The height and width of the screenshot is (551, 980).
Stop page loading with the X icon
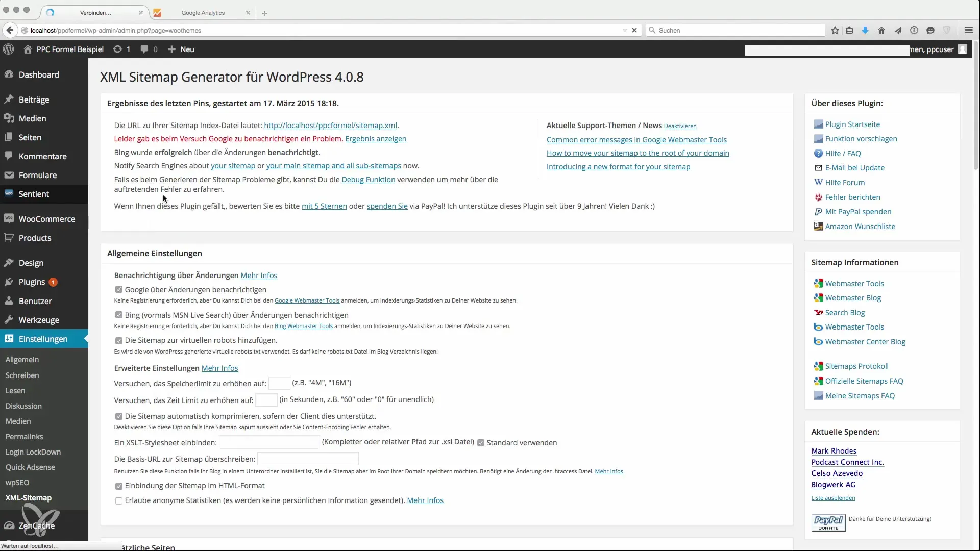click(634, 30)
